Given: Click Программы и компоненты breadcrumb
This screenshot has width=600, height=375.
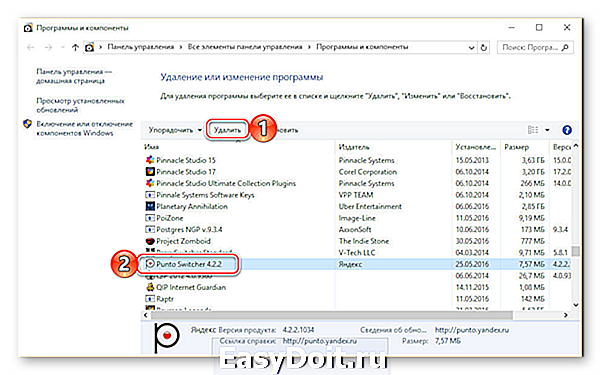Looking at the screenshot, I should (362, 47).
